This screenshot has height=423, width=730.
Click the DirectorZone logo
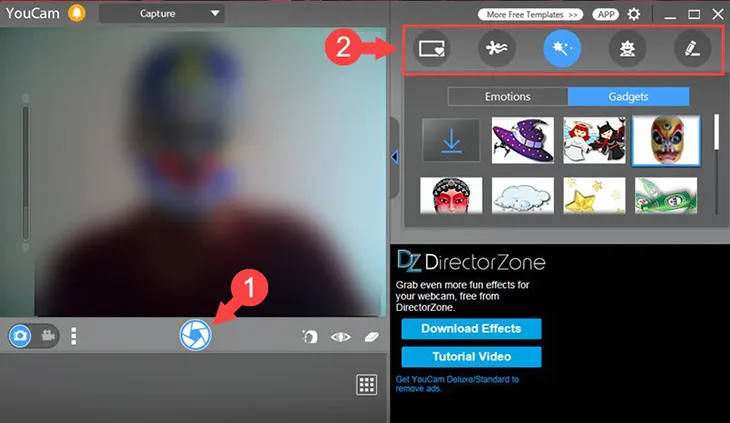(471, 262)
